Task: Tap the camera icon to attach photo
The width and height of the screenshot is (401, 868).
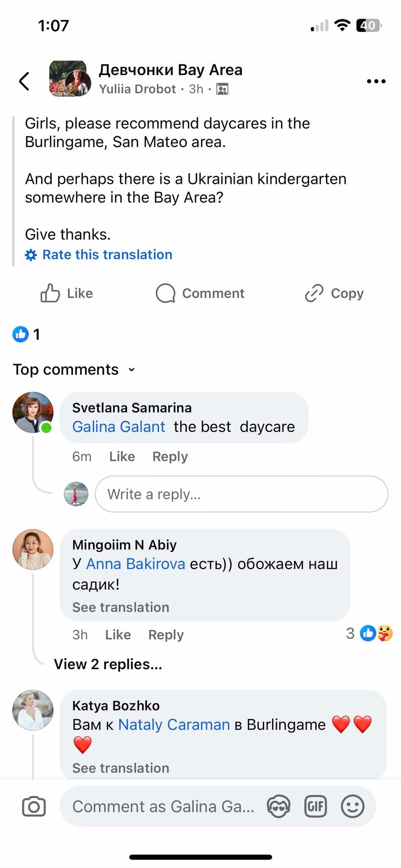Action: click(34, 806)
